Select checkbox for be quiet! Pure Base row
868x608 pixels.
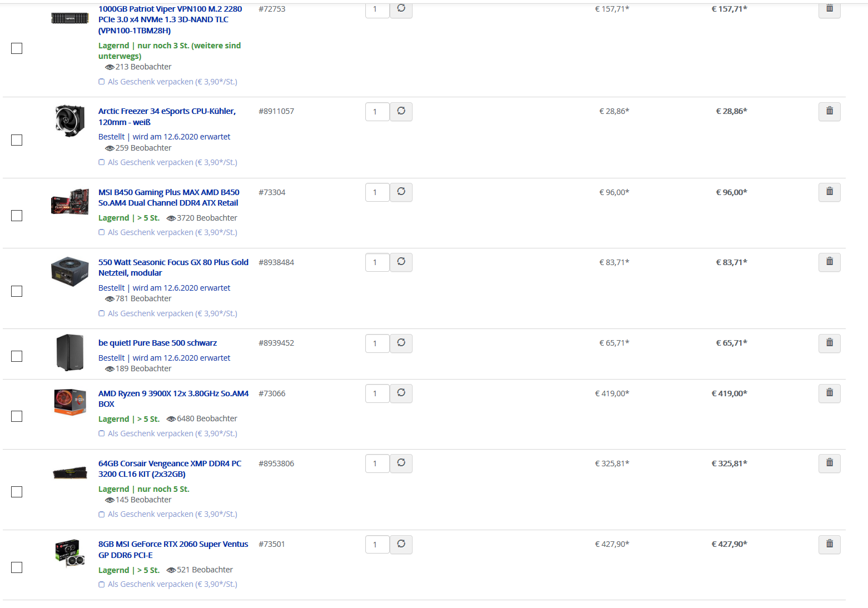(17, 356)
